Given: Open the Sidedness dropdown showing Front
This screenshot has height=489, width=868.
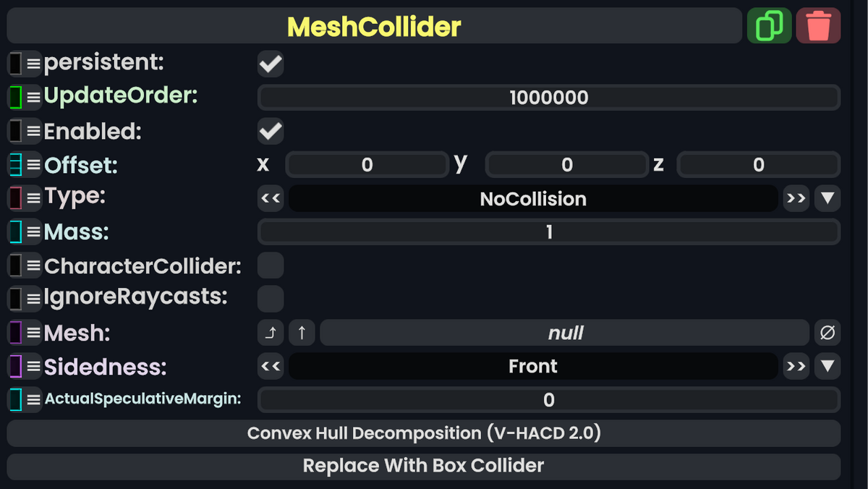Looking at the screenshot, I should [827, 366].
